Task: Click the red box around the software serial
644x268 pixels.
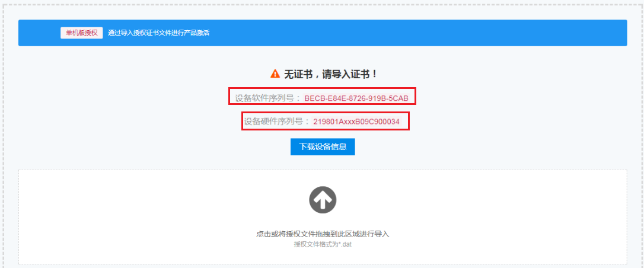Action: coord(323,96)
